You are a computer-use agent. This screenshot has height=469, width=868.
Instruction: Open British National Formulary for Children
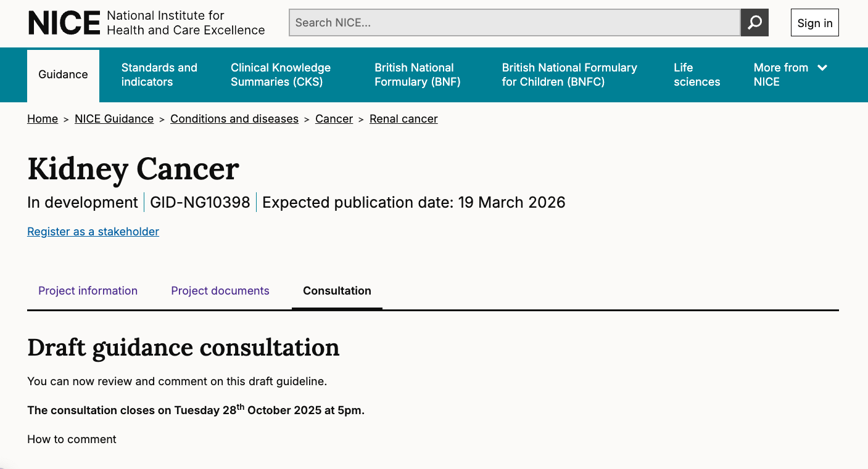point(569,75)
